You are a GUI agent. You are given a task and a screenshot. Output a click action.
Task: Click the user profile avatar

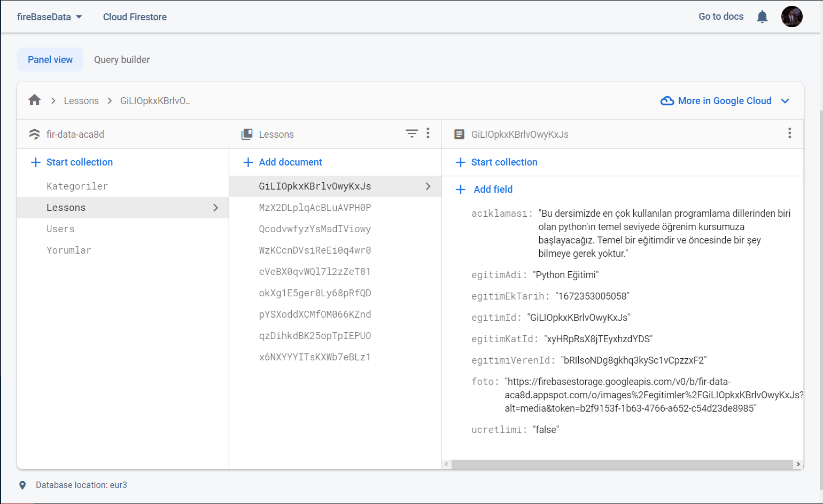(x=791, y=17)
